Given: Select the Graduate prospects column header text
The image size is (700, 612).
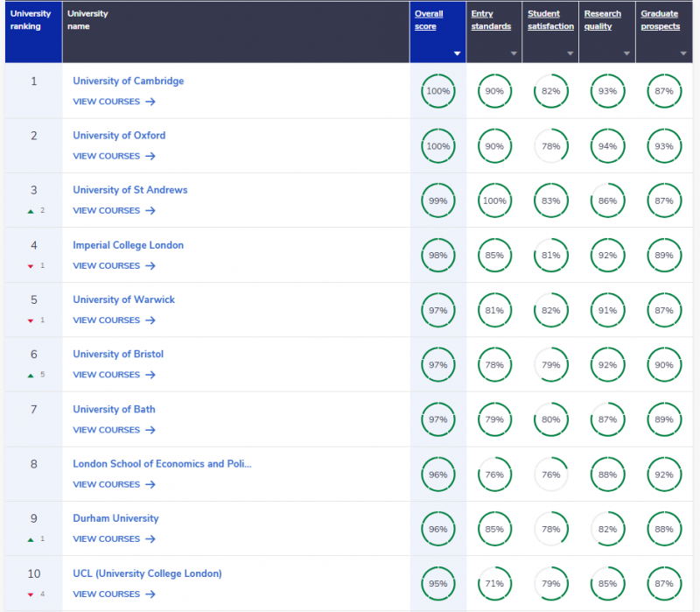Looking at the screenshot, I should pos(660,20).
